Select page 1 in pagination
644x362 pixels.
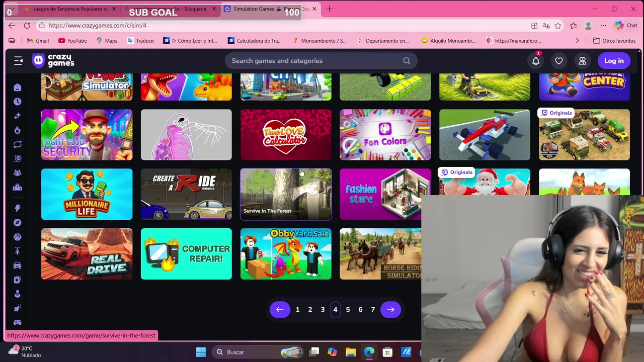click(x=297, y=310)
